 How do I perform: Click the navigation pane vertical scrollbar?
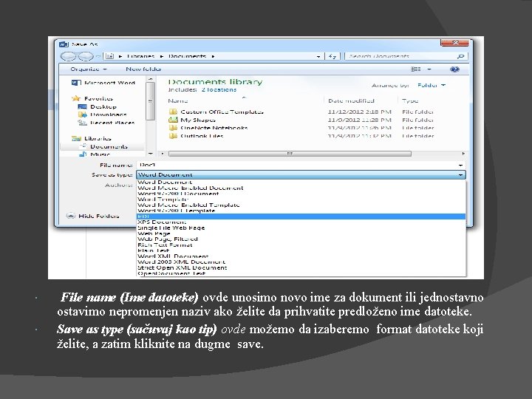point(150,101)
